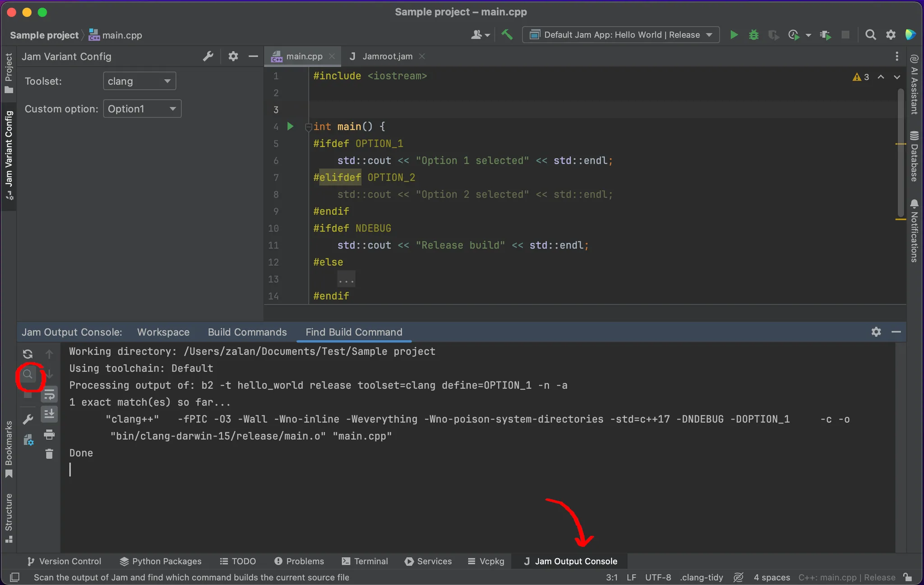Screen dimensions: 924x585
Task: Click the colorful JetBrains Toolbox icon
Action: coord(910,35)
